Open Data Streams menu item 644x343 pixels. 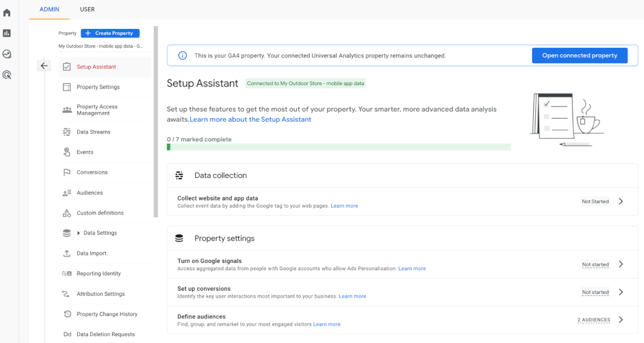(105, 132)
